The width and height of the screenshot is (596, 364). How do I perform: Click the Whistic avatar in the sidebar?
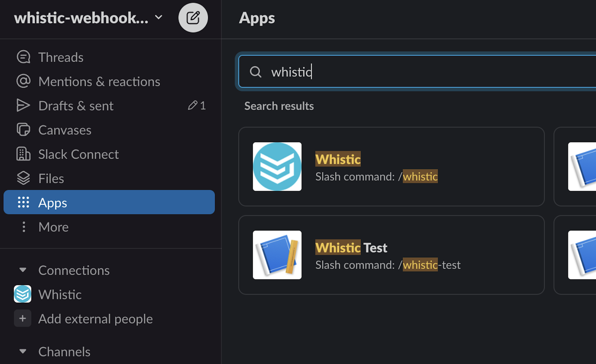23,294
